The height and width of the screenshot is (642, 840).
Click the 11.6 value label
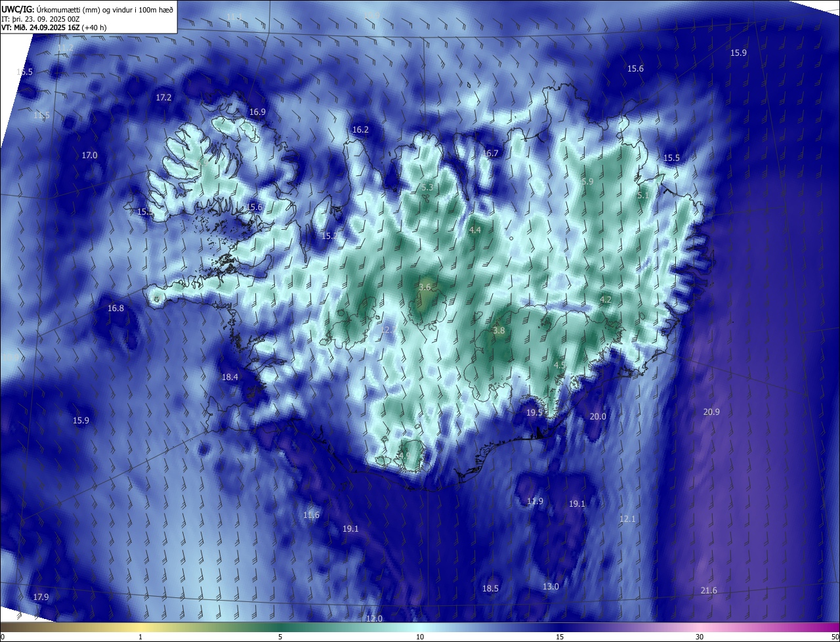click(311, 515)
